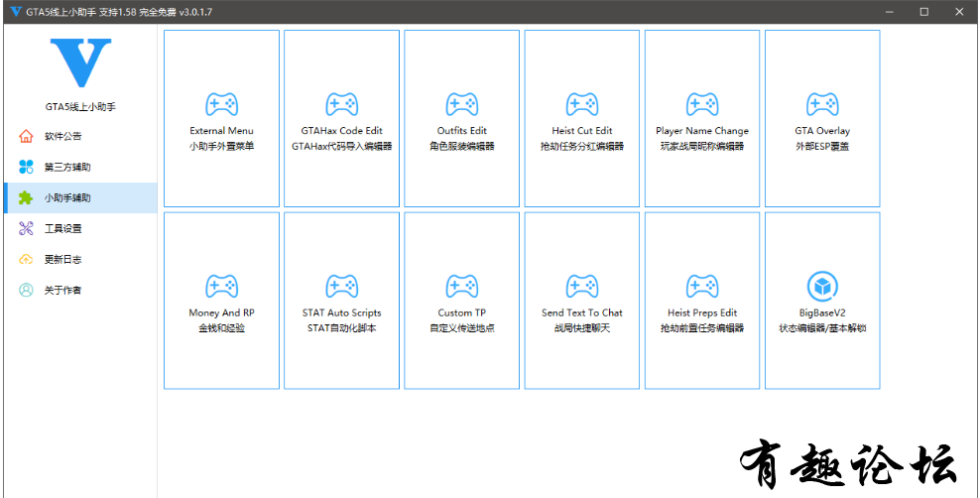980x498 pixels.
Task: Click the Outfits Edit gamepad icon
Action: pyautogui.click(x=462, y=104)
